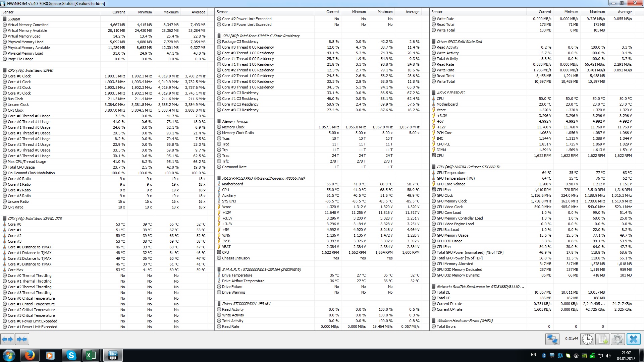Open sensor settings gear icon
The height and width of the screenshot is (362, 644).
tap(618, 339)
